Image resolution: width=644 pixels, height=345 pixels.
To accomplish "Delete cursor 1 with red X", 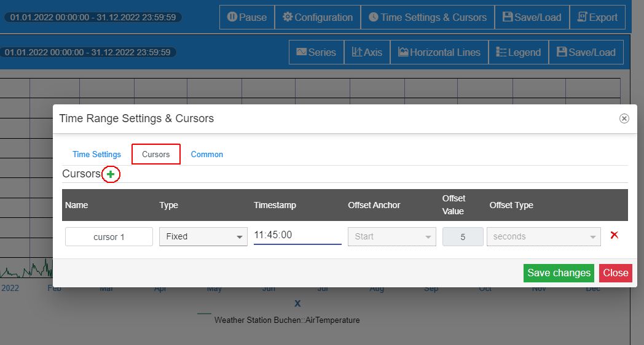I will pos(614,236).
